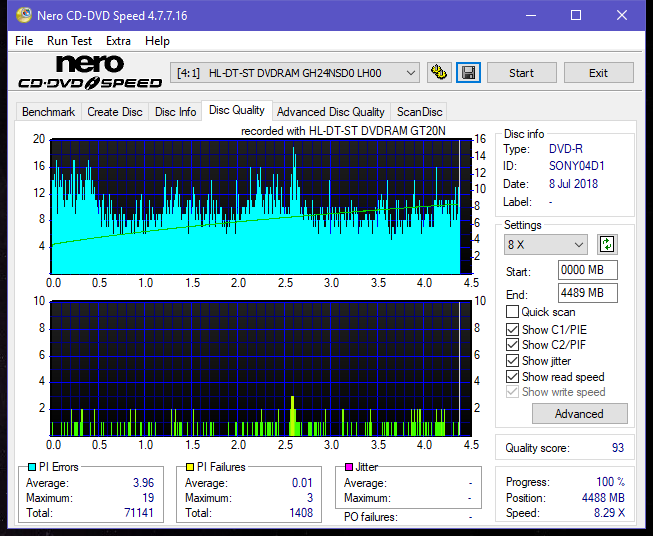Click the cyan PI Errors legend swatch
This screenshot has height=536, width=653.
[32, 467]
